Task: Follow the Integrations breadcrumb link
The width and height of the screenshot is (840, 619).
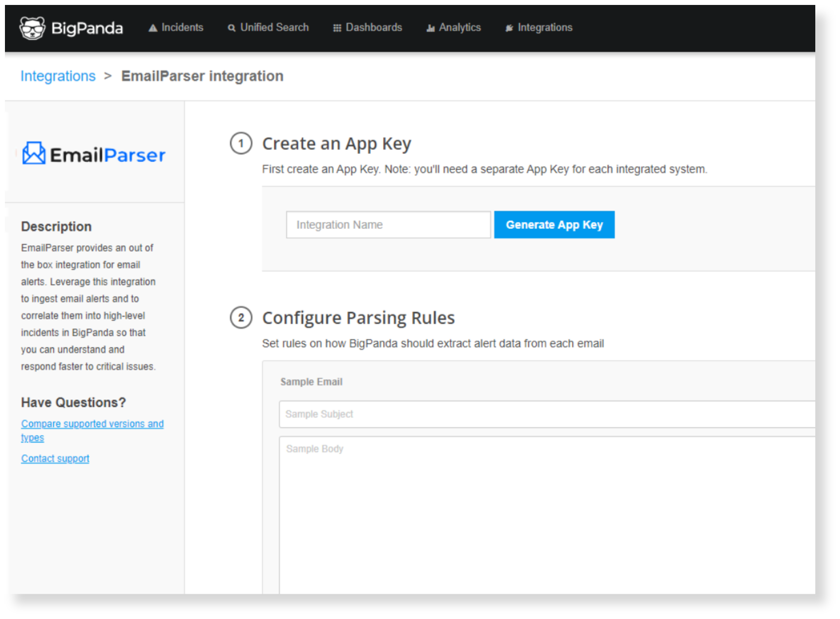Action: coord(58,76)
